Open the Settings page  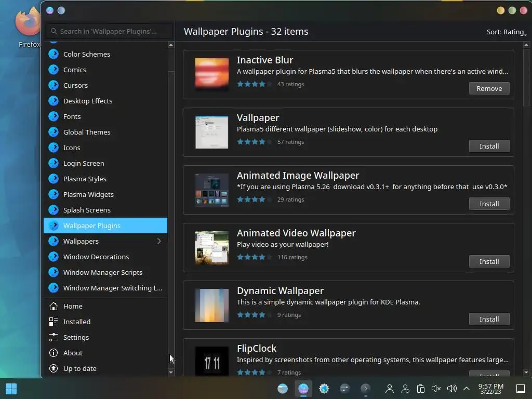[105, 337]
